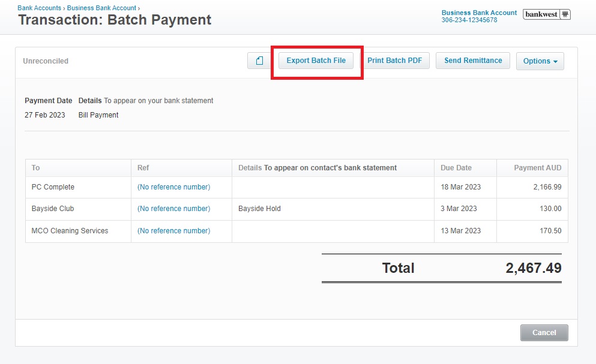Click the document notes icon button
This screenshot has height=364, width=596.
tap(259, 61)
